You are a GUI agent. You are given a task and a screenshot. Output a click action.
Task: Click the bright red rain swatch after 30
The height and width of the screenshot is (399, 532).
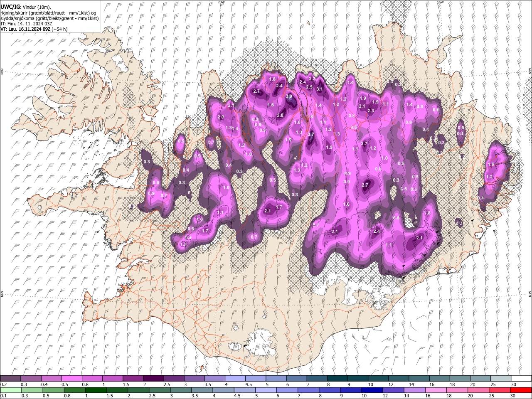(521, 390)
